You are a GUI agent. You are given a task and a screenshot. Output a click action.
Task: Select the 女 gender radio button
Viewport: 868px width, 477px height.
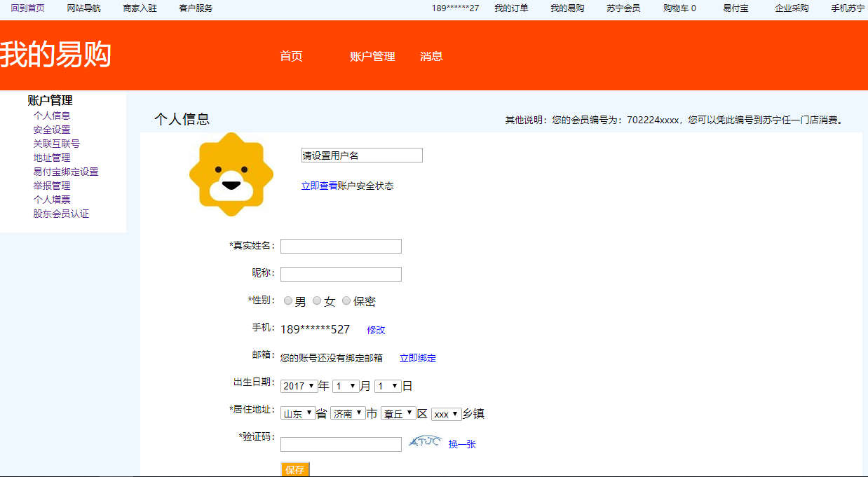pyautogui.click(x=317, y=300)
